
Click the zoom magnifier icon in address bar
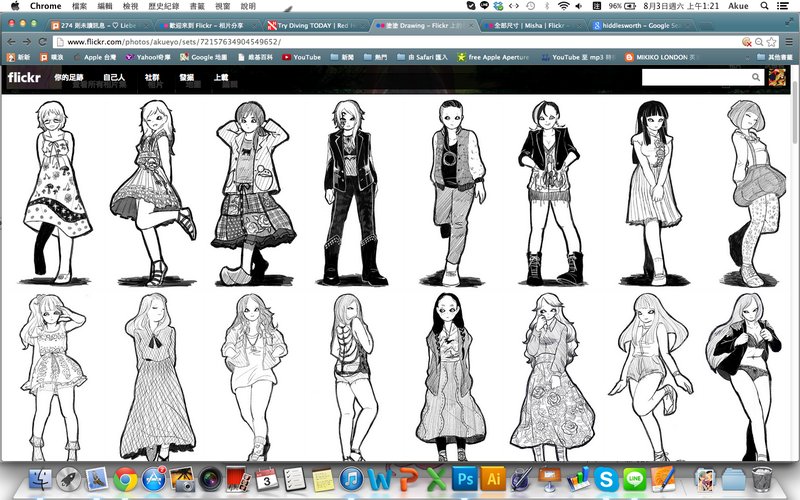pyautogui.click(x=759, y=42)
